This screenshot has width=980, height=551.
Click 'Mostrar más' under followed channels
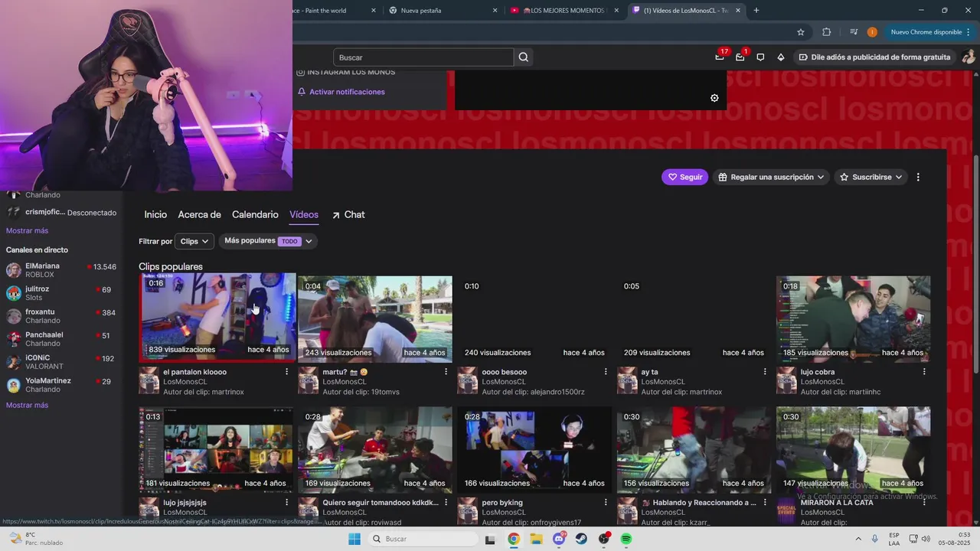(27, 230)
